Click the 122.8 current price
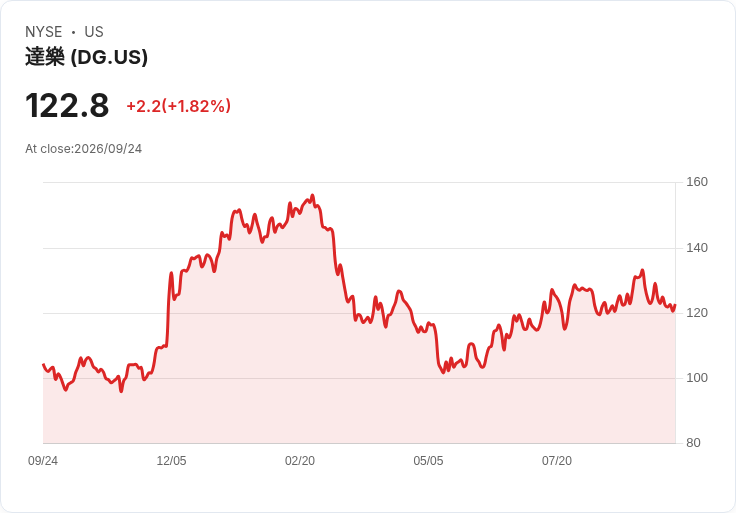 coord(67,105)
